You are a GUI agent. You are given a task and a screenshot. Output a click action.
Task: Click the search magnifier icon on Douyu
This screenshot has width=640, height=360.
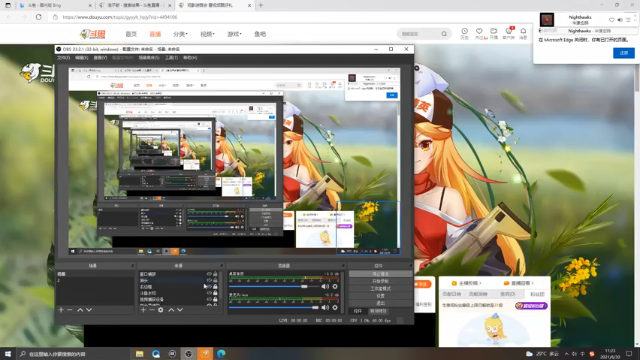point(444,34)
